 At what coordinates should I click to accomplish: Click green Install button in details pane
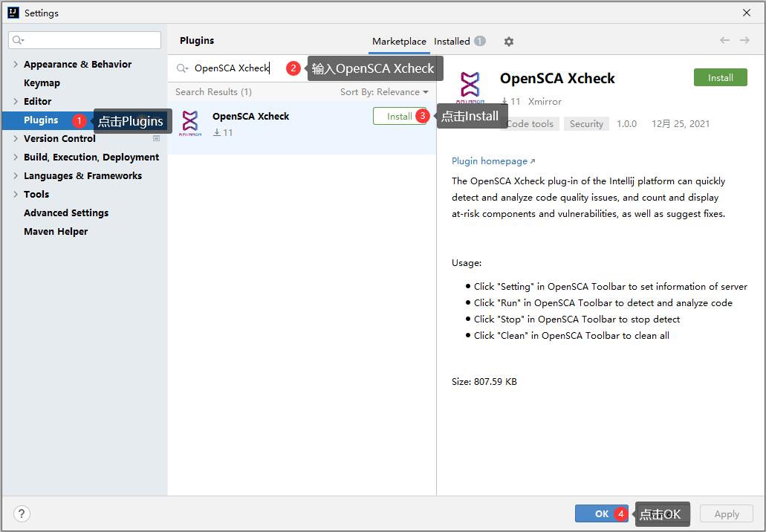(x=720, y=78)
